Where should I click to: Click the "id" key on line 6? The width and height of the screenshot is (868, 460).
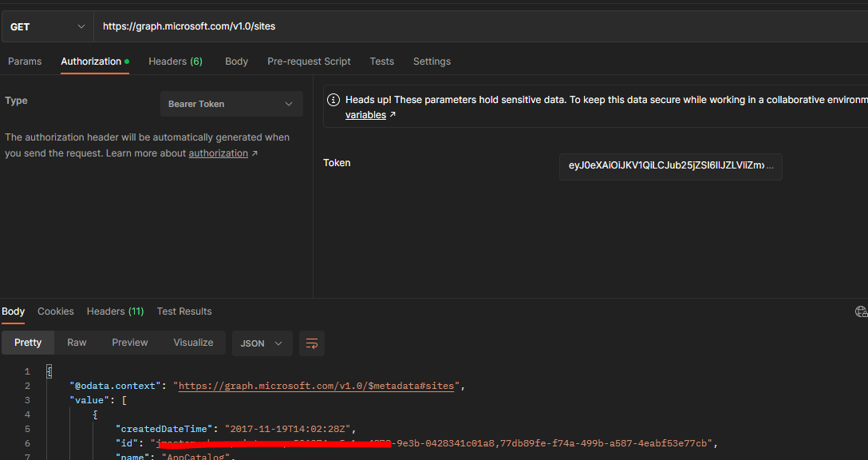click(126, 443)
